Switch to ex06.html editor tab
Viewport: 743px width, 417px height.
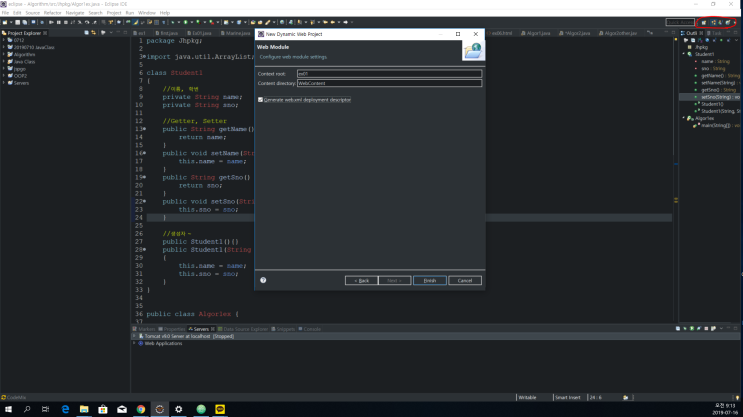500,33
